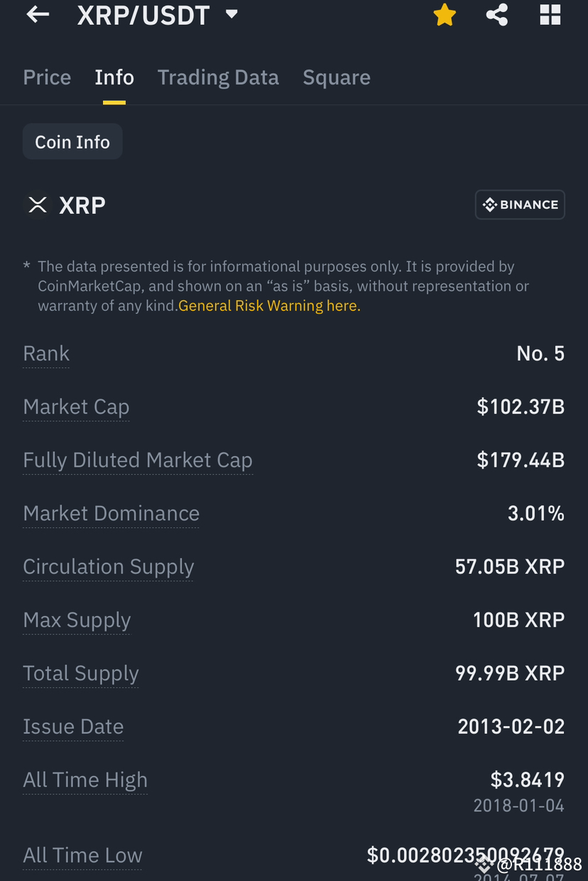Select the Binance verification badge
This screenshot has width=588, height=881.
click(520, 205)
